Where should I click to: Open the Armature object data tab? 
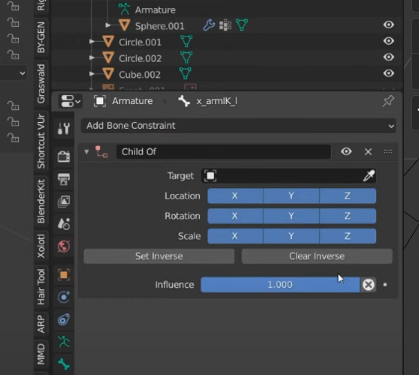pyautogui.click(x=63, y=342)
